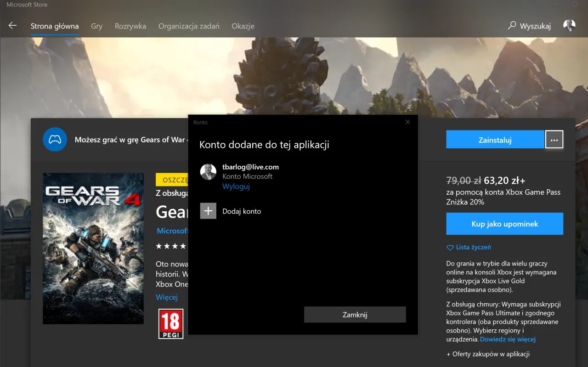
Task: Expand the description with Więcej
Action: [x=167, y=297]
